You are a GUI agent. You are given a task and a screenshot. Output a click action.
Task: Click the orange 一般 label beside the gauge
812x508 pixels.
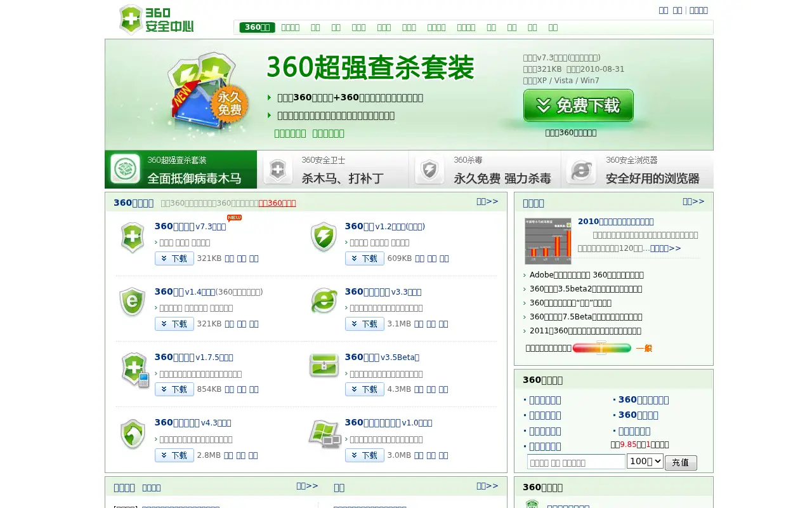point(644,348)
